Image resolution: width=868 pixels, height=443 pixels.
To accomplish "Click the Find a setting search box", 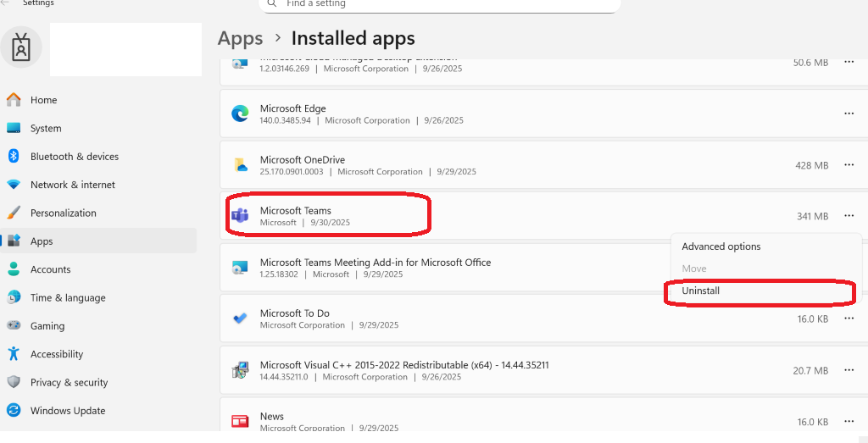I will tap(440, 4).
